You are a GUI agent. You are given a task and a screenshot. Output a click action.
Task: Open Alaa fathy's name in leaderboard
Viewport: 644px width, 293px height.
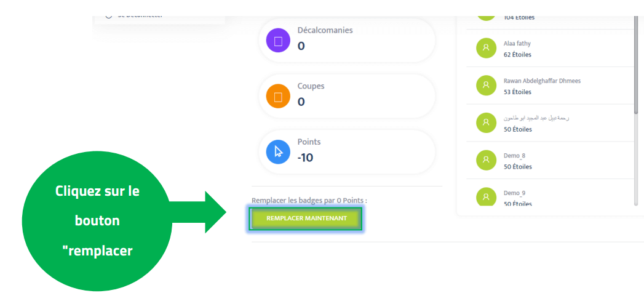[517, 44]
